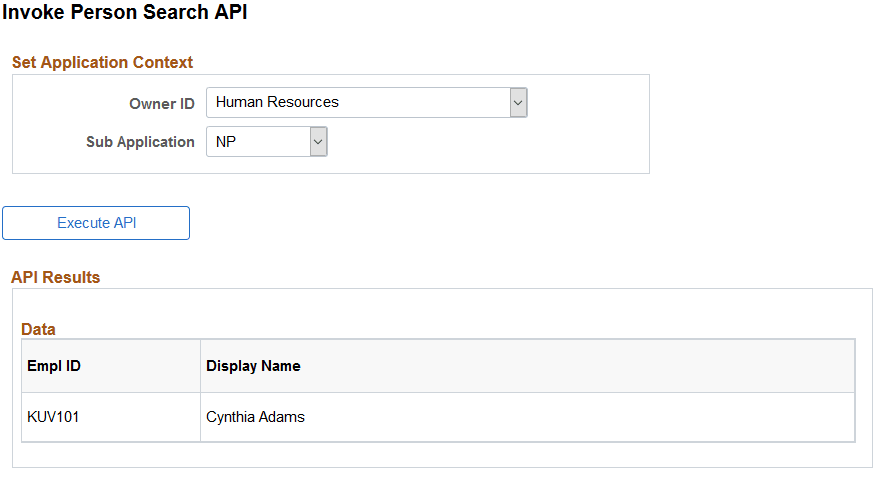Click the Display Name column header

tap(253, 366)
